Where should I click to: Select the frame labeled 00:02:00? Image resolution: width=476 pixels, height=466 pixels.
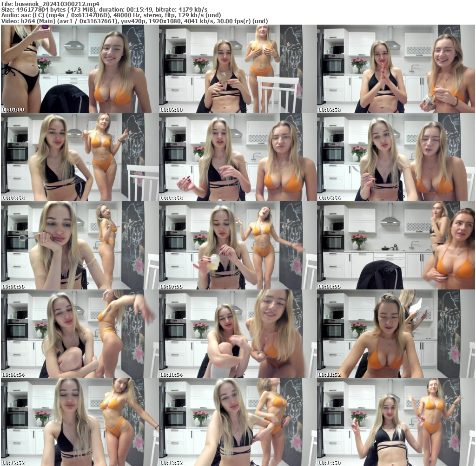(x=238, y=70)
